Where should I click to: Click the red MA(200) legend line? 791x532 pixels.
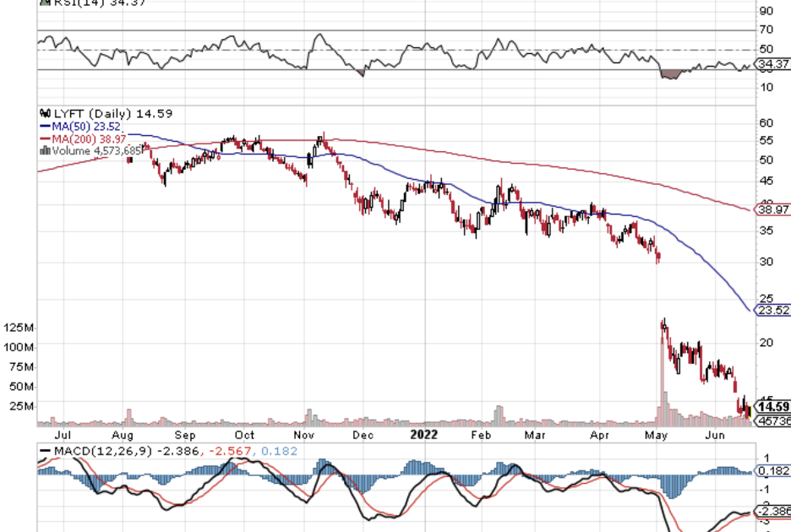tap(46, 138)
